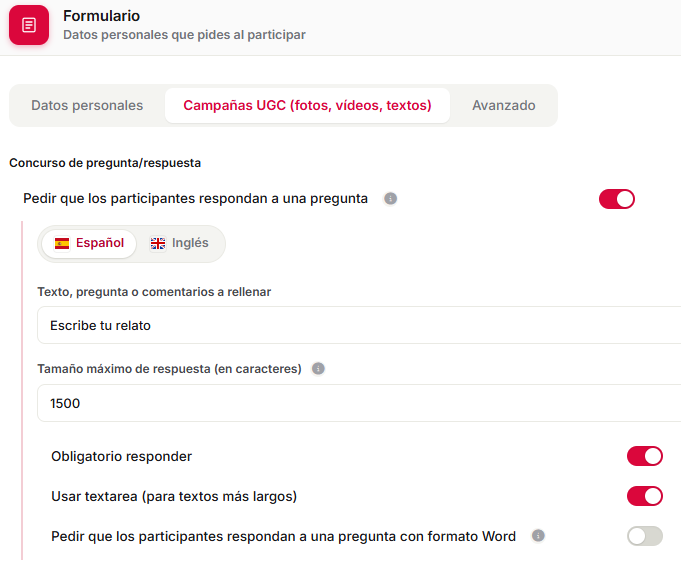Switch to the Avanzado tab
This screenshot has width=681, height=561.
pos(503,106)
